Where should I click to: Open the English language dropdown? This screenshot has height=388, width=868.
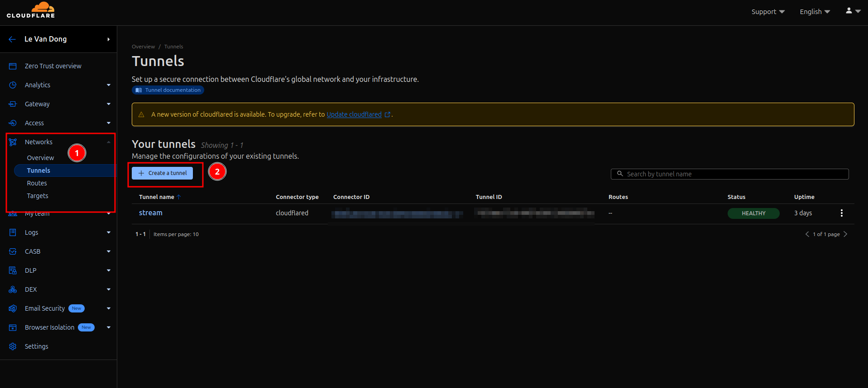(x=815, y=12)
